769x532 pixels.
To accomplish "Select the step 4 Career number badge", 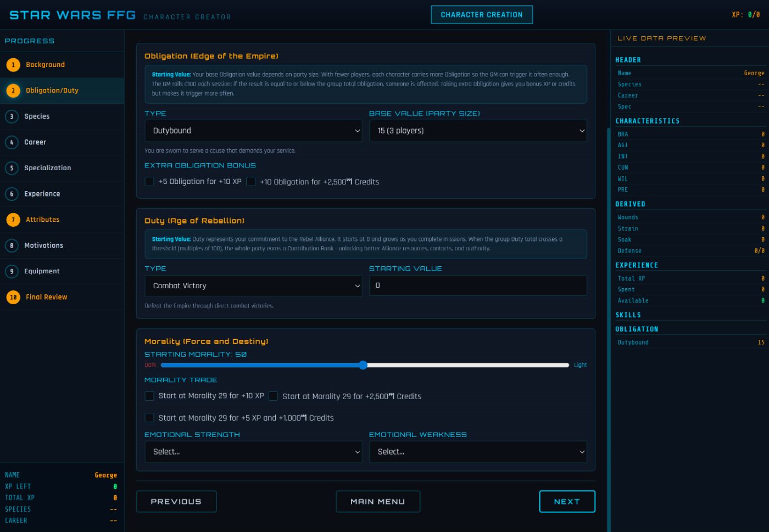I will (12, 142).
